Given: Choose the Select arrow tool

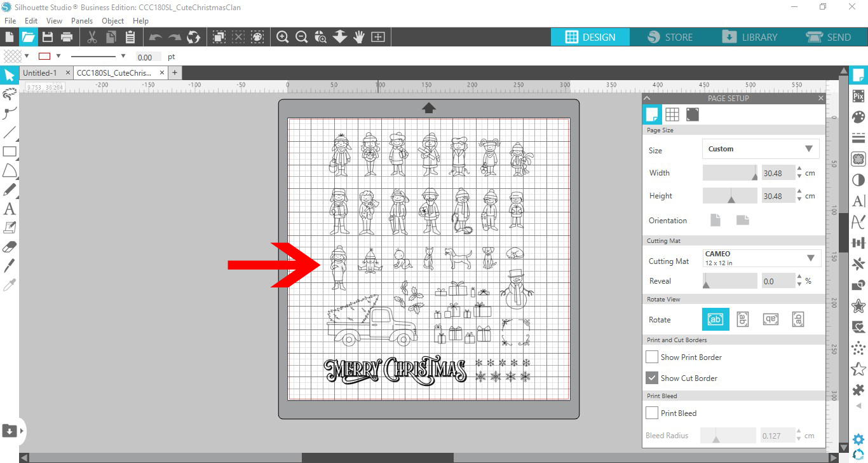Looking at the screenshot, I should coord(10,76).
